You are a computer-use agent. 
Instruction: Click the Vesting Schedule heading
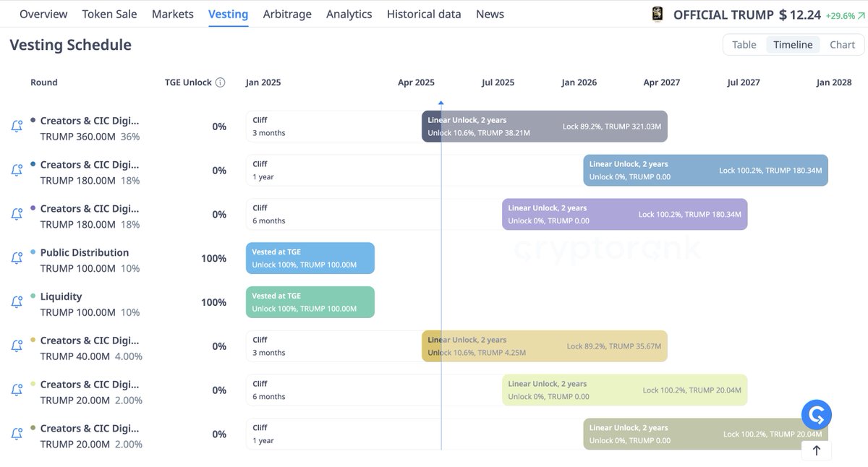click(71, 45)
